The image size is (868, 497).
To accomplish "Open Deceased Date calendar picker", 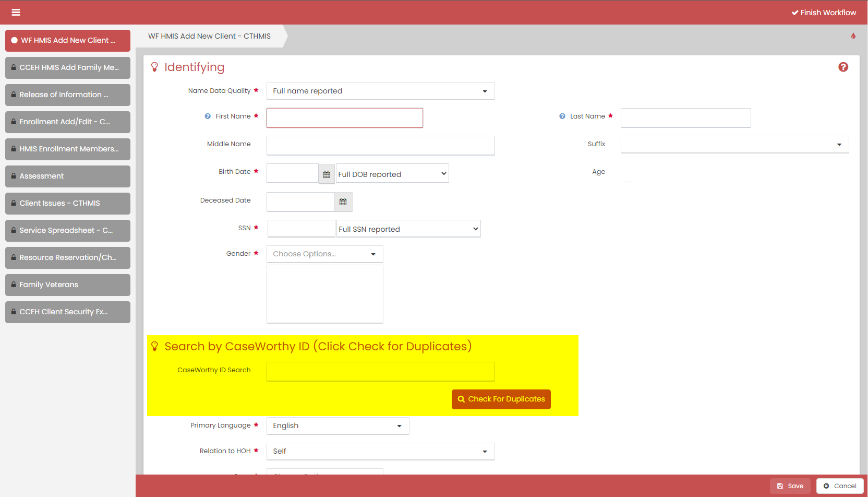I will coord(343,202).
